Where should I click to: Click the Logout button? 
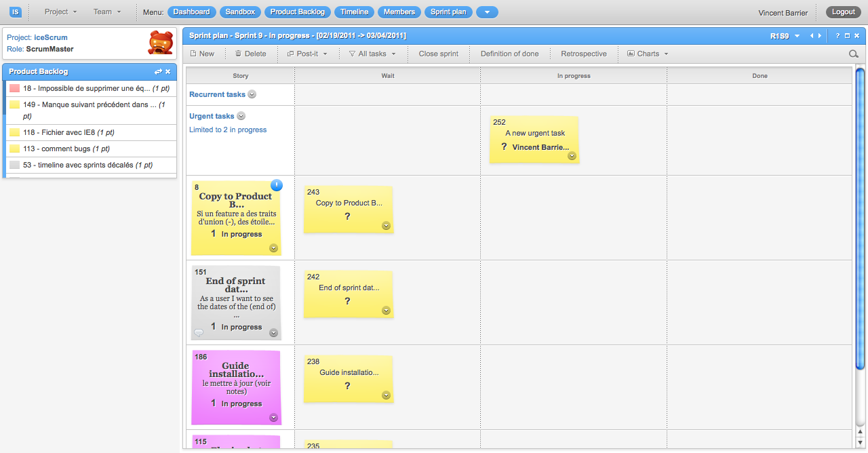click(x=844, y=12)
